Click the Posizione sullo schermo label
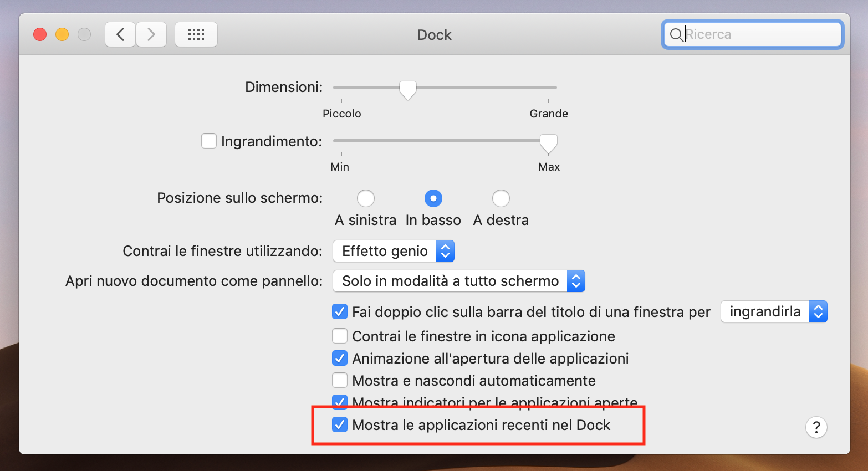Image resolution: width=868 pixels, height=471 pixels. [x=240, y=198]
